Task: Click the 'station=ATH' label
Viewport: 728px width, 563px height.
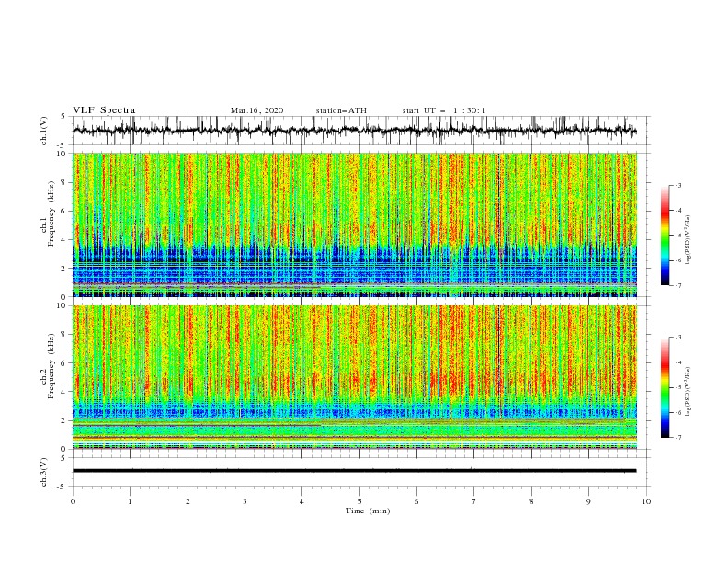Action: (x=341, y=110)
